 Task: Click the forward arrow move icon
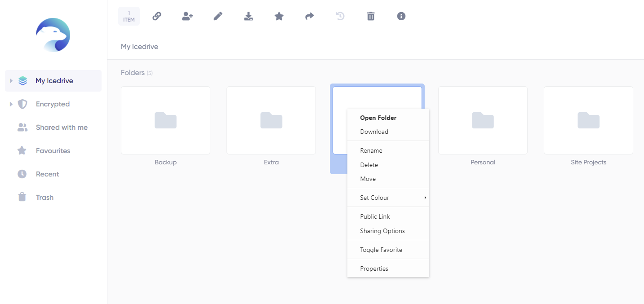(x=310, y=16)
